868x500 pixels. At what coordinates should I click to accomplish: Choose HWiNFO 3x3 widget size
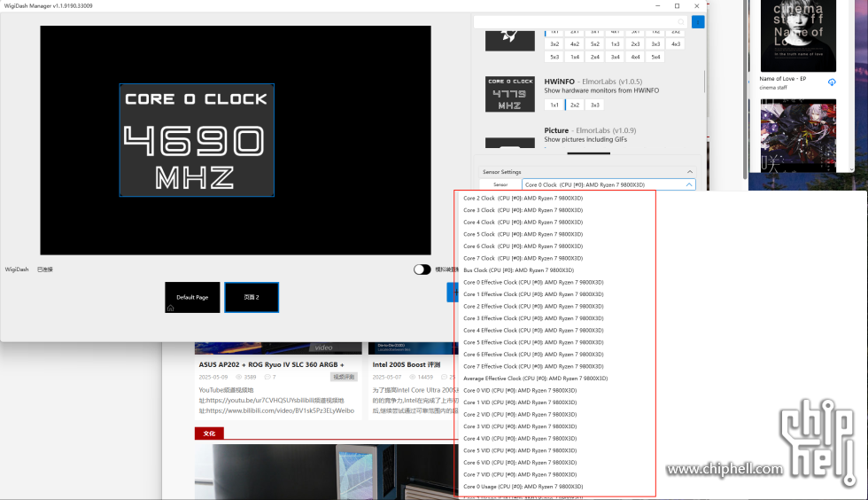point(594,105)
